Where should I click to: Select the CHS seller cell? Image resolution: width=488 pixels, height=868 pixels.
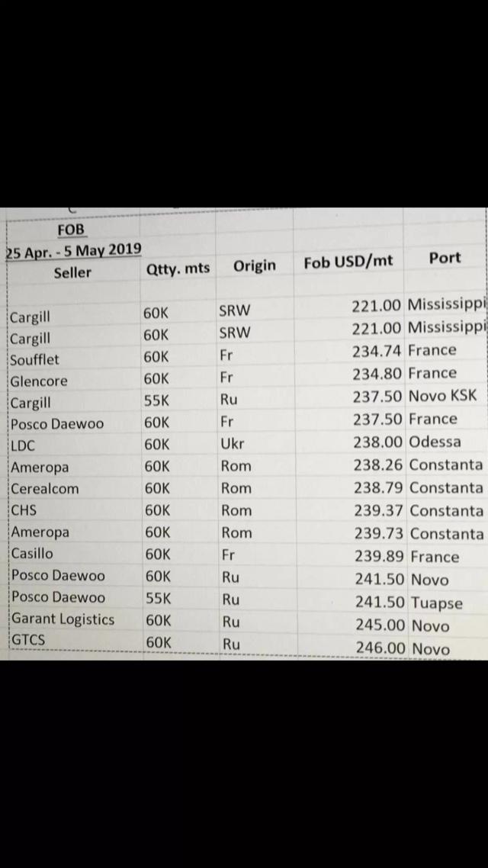tap(24, 510)
